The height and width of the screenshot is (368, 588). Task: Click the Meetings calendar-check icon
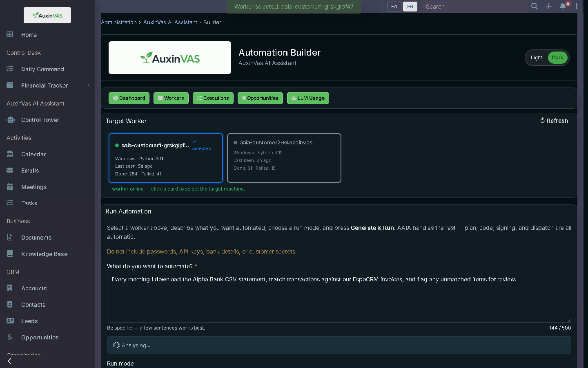pos(10,187)
